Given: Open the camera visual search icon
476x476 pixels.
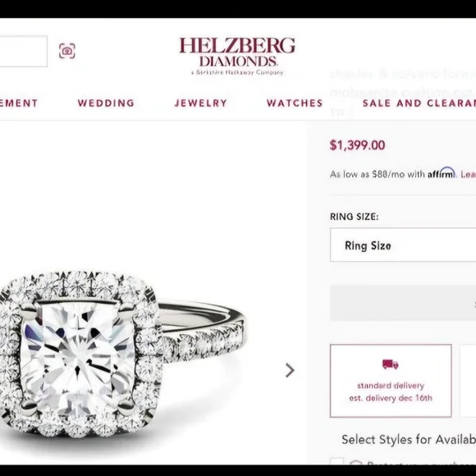Looking at the screenshot, I should pyautogui.click(x=67, y=51).
